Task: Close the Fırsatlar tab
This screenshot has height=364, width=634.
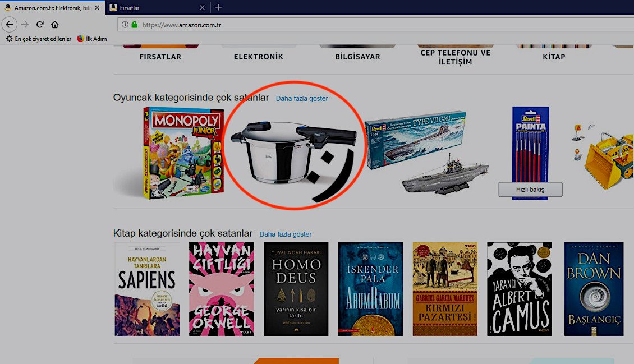Action: point(202,8)
